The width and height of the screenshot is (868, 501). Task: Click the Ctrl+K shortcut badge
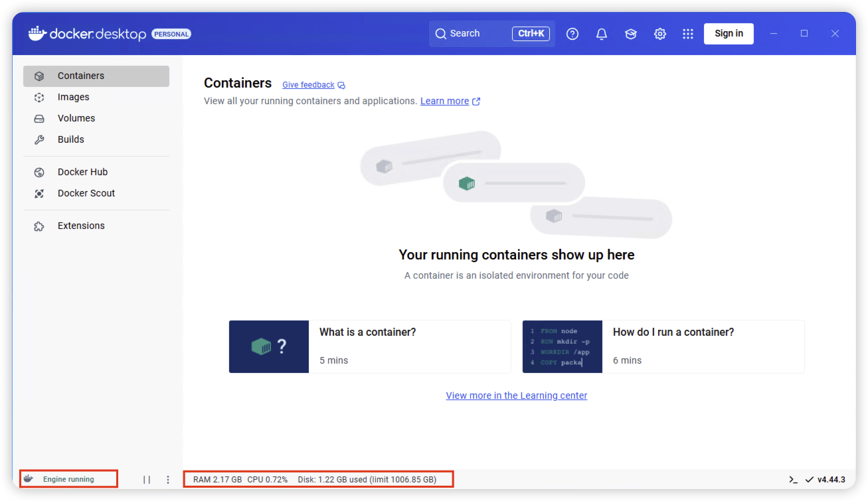click(531, 33)
